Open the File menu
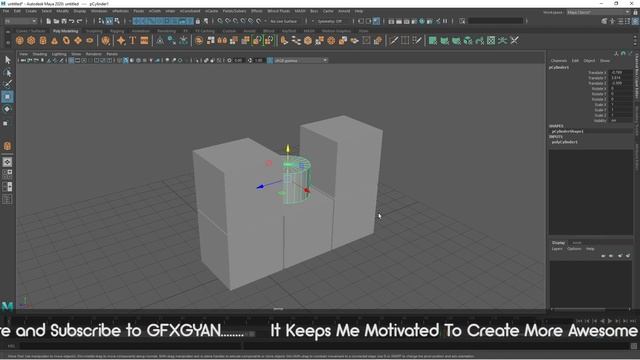Image resolution: width=640 pixels, height=360 pixels. (6, 11)
